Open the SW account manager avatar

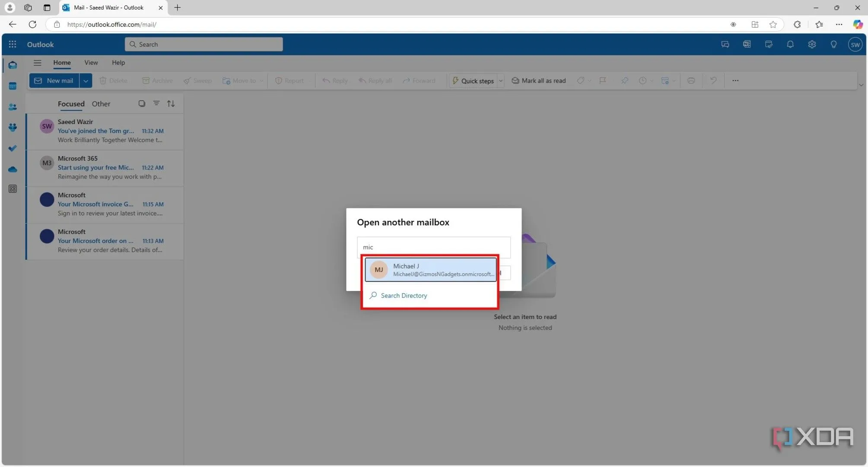pyautogui.click(x=855, y=44)
